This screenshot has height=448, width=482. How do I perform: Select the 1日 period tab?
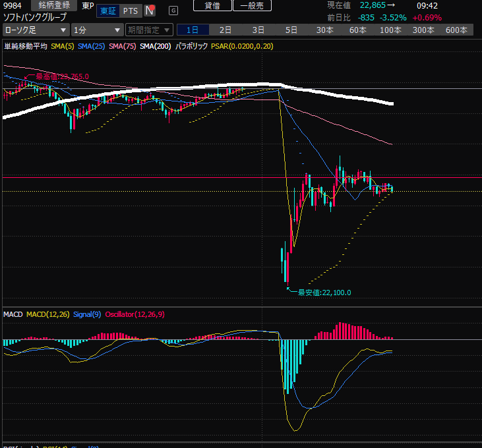tap(193, 30)
